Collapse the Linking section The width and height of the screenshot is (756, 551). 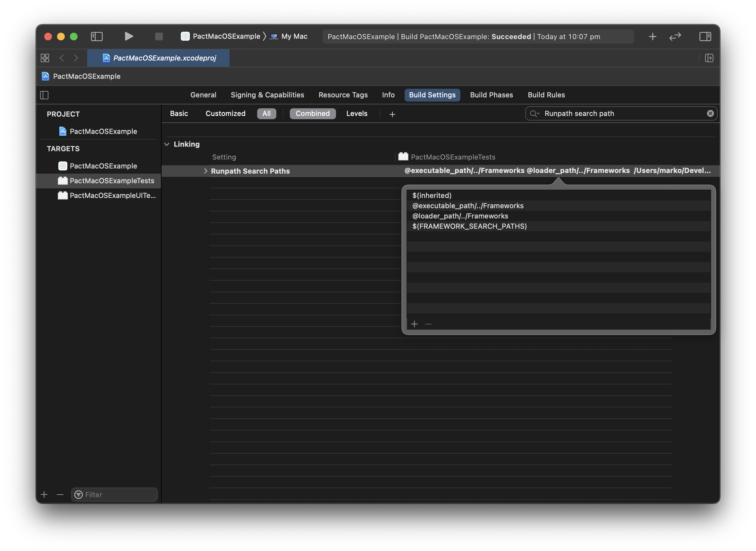167,144
